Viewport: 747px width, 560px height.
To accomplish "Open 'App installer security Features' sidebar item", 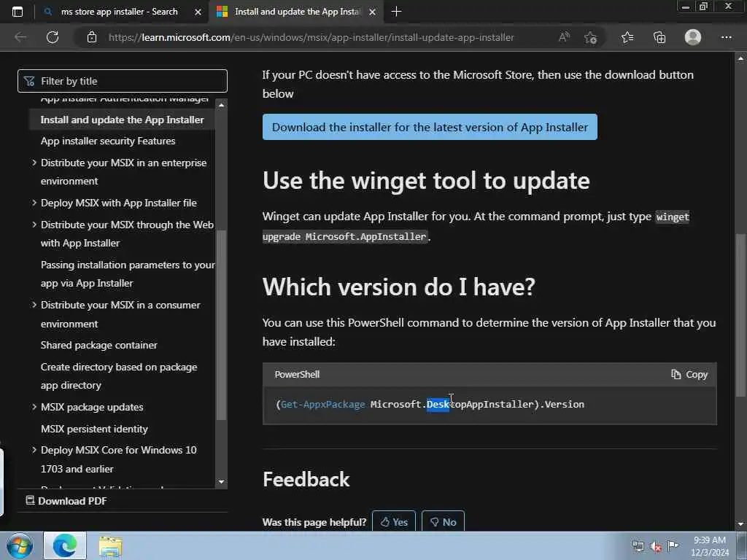I will [x=108, y=141].
